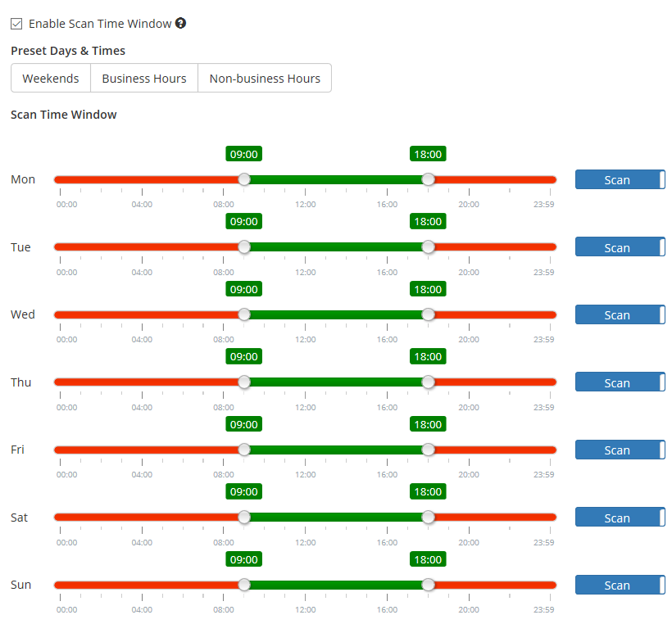Choose the Non-business Hours preset

265,79
